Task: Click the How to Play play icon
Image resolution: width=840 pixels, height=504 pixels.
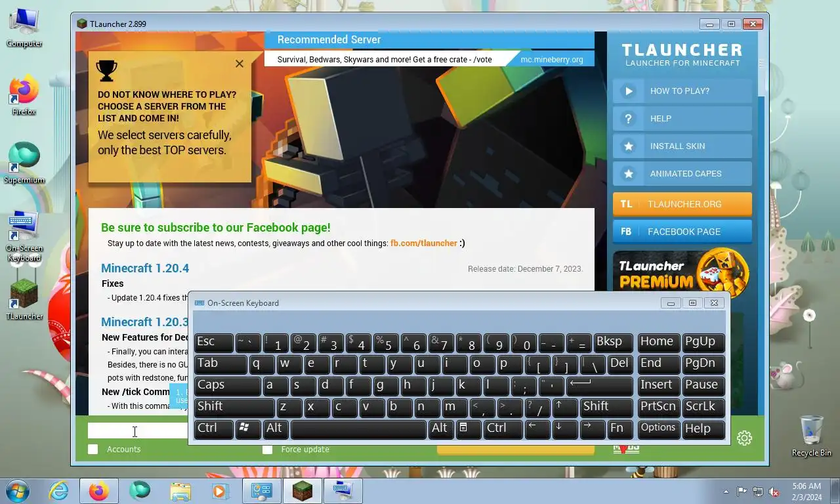Action: coord(629,91)
